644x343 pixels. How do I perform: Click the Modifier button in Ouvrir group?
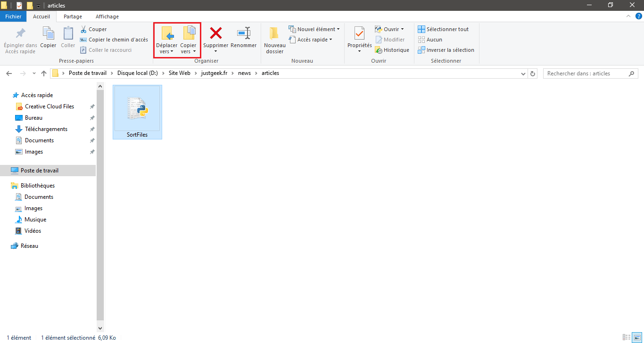[x=390, y=40]
